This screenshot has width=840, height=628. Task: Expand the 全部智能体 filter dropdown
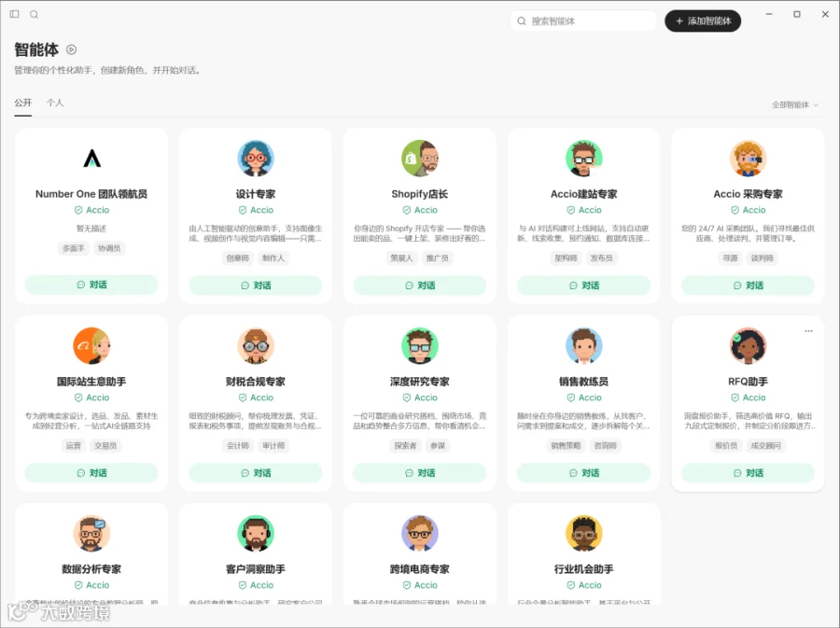pos(795,105)
